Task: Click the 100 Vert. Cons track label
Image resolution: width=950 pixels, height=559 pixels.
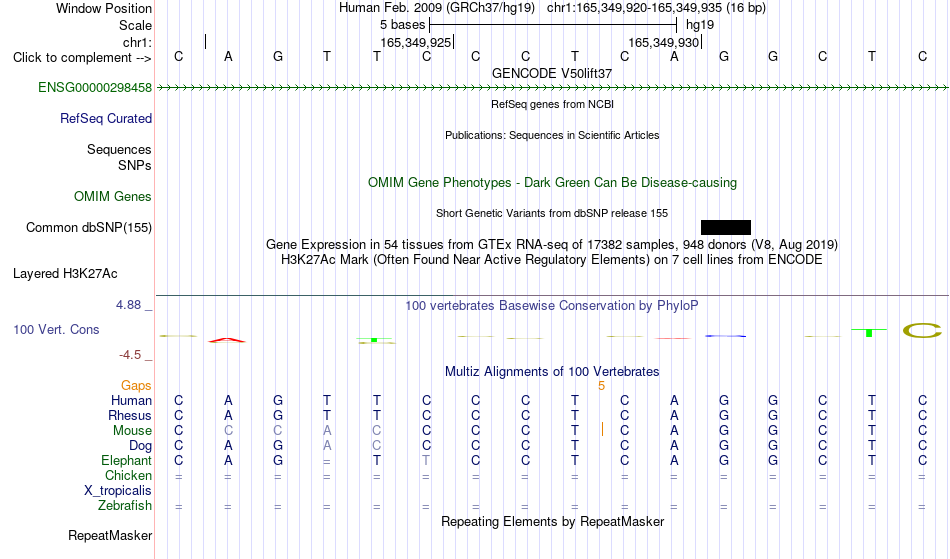Action: (x=56, y=329)
